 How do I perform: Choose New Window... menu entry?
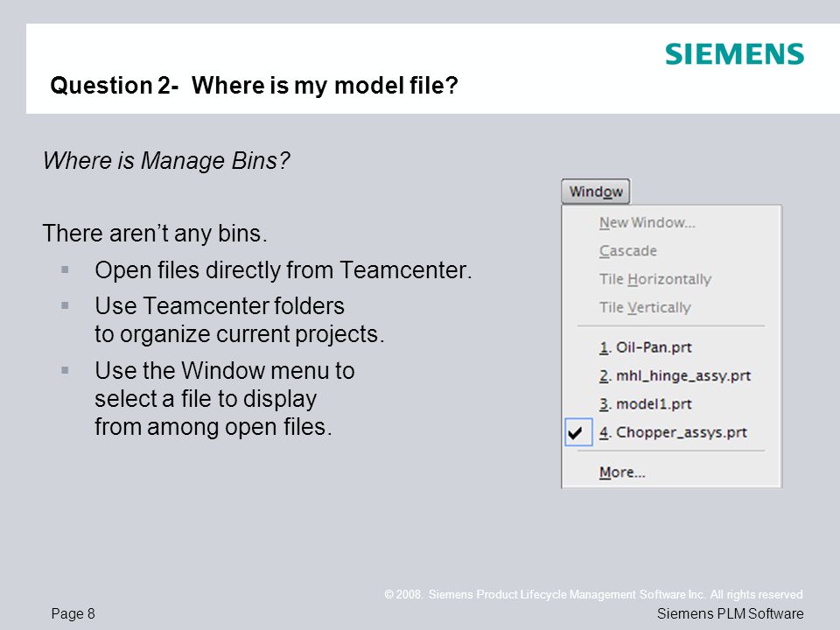point(647,222)
